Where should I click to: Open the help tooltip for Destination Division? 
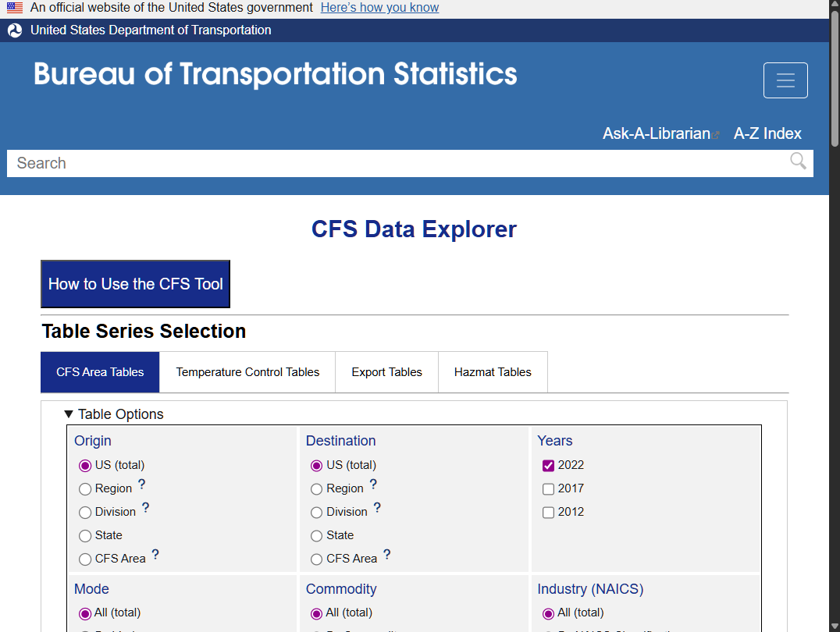pos(377,507)
